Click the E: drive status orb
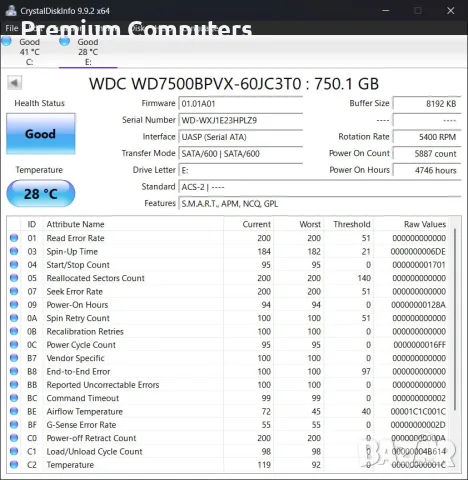468x480 pixels. pos(64,41)
